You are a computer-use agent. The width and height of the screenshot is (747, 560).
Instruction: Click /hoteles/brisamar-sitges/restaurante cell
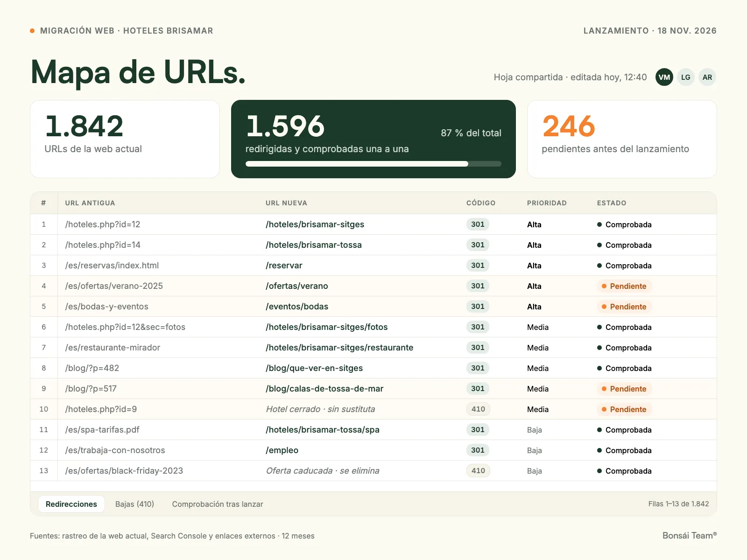click(x=339, y=348)
